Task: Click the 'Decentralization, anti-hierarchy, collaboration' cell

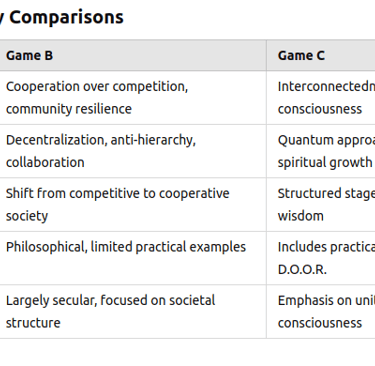Action: 133,151
